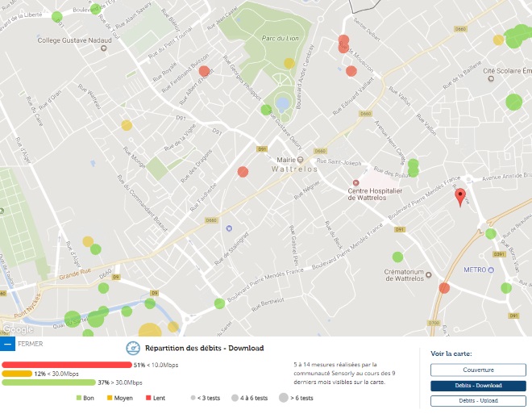Screen dimensions: 532x418
Task: Click the large yellow data circle at bottom
Action: (x=150, y=330)
